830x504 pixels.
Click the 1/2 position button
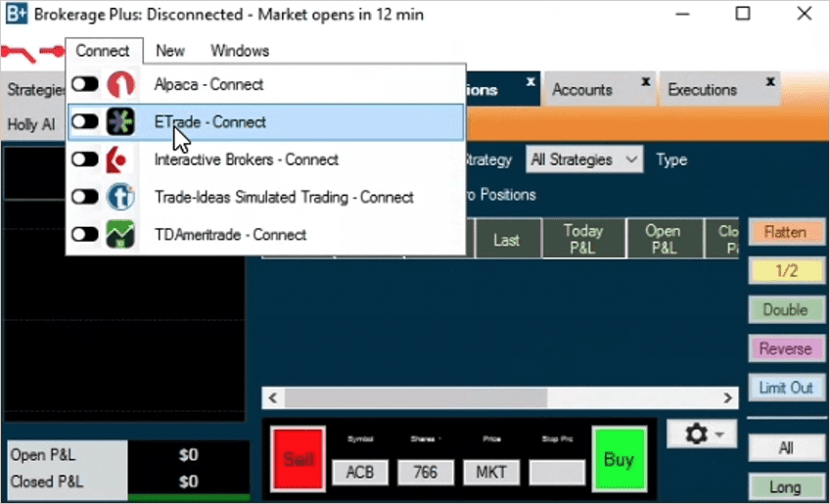pyautogui.click(x=786, y=271)
